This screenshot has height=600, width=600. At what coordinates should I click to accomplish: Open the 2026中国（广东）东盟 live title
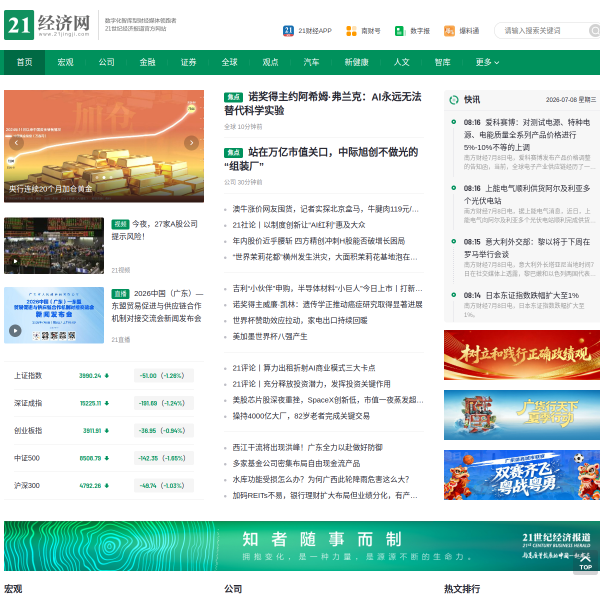coord(157,306)
